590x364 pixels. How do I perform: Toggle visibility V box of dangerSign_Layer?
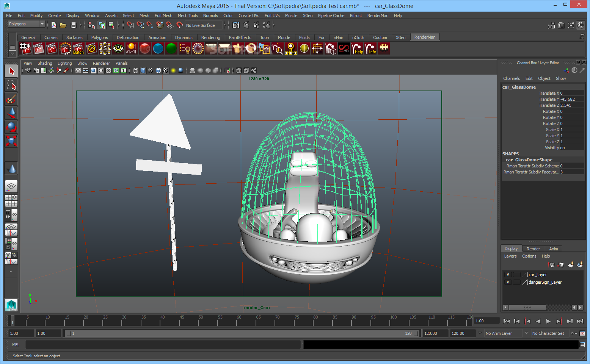[x=508, y=282]
